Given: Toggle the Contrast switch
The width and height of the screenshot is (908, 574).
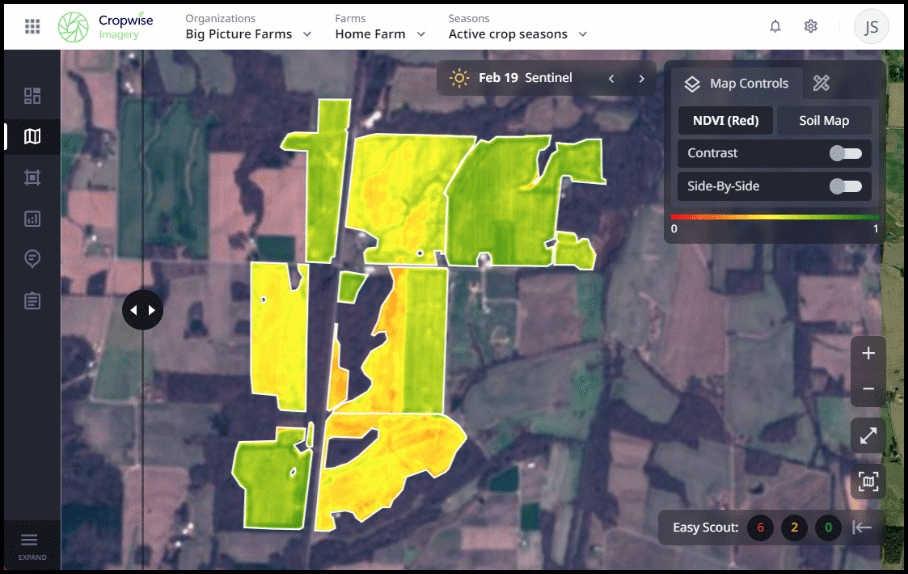Looking at the screenshot, I should click(x=845, y=153).
